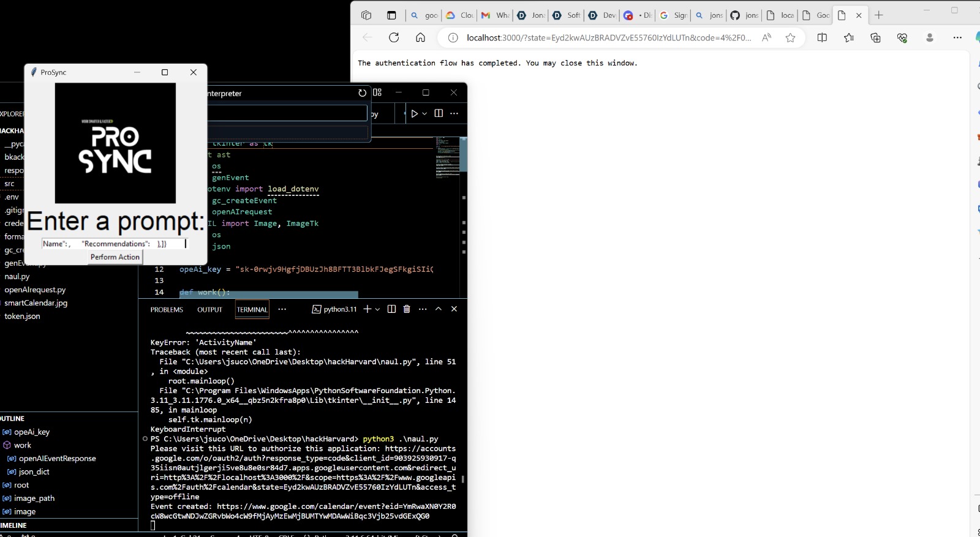The height and width of the screenshot is (537, 980).
Task: Switch to the OUTPUT panel tab
Action: tap(209, 310)
